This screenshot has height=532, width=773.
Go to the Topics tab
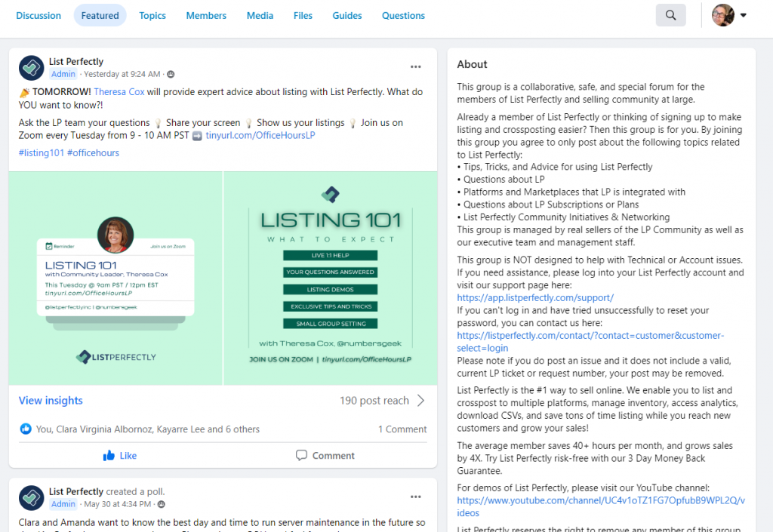(152, 16)
